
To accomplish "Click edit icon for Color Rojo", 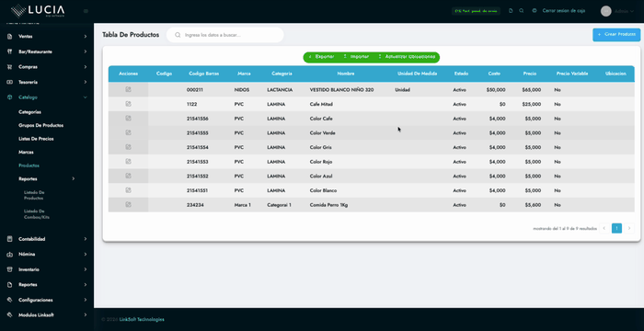I will 128,162.
